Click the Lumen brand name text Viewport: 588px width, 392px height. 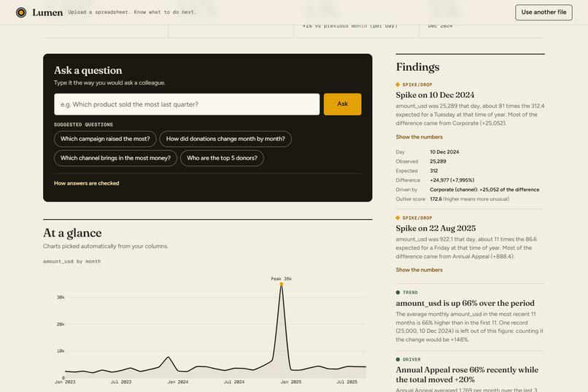[x=47, y=12]
